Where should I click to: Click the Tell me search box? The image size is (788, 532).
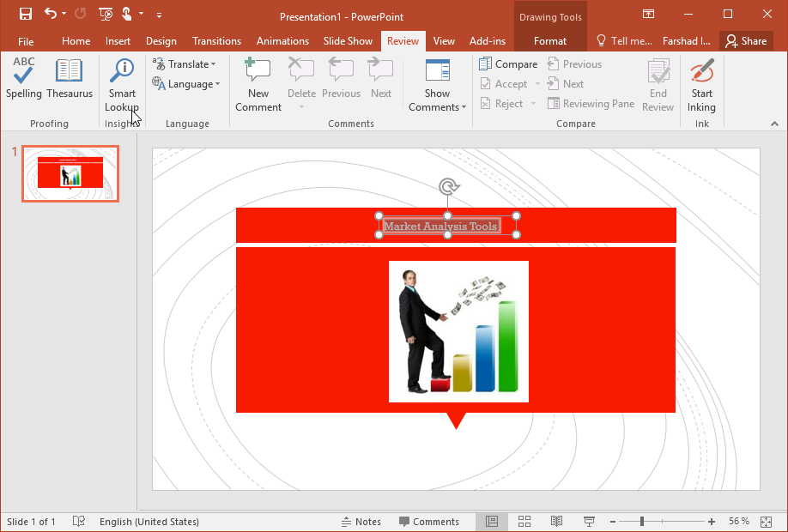624,41
